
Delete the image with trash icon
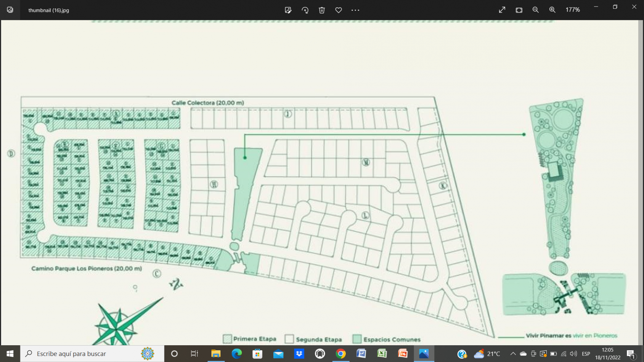pyautogui.click(x=322, y=10)
